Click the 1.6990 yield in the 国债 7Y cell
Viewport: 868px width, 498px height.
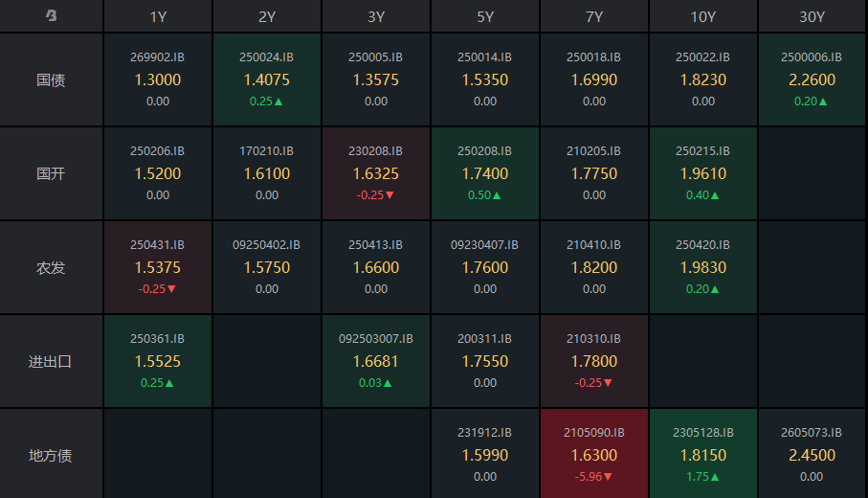pos(594,80)
